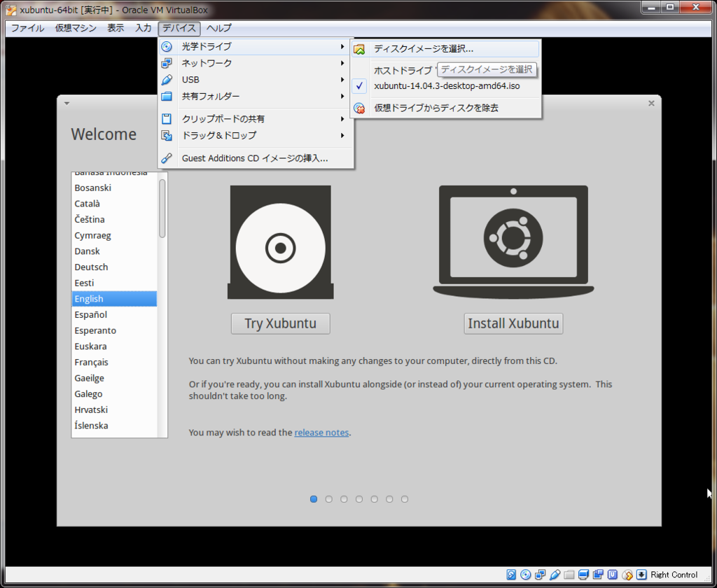The width and height of the screenshot is (717, 588).
Task: Click the clipboard sharing menu icon
Action: [167, 119]
